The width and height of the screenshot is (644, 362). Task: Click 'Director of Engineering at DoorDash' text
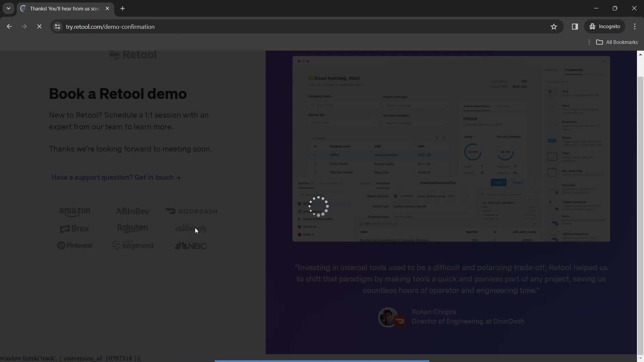pyautogui.click(x=468, y=321)
